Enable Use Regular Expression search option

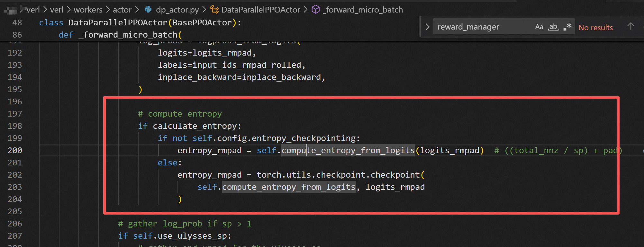567,27
